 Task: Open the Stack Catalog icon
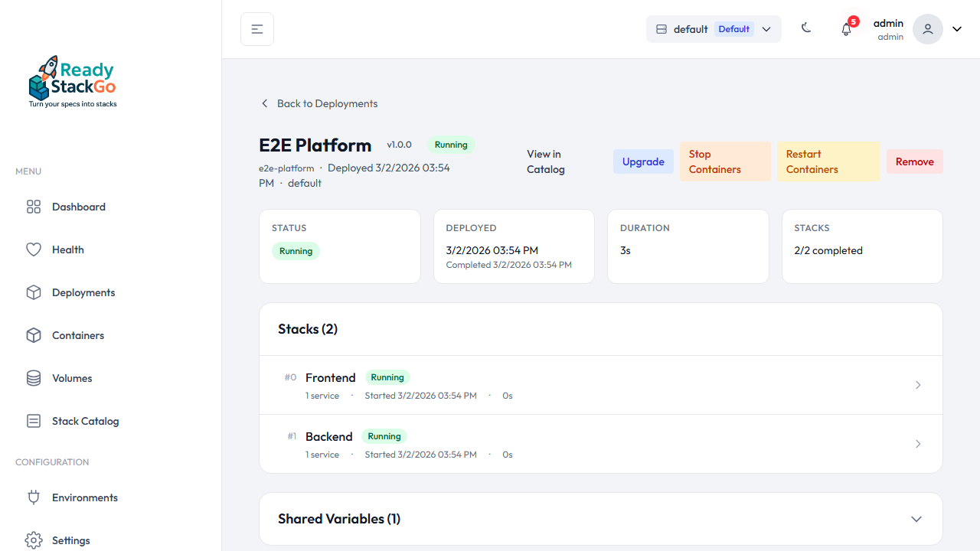pos(34,421)
